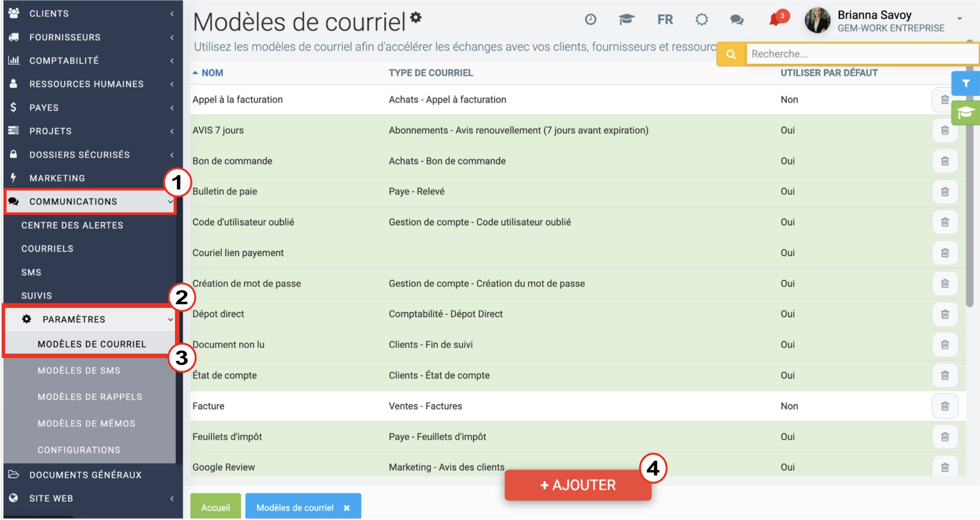
Task: Delete the Facture template using trash icon
Action: coord(945,406)
